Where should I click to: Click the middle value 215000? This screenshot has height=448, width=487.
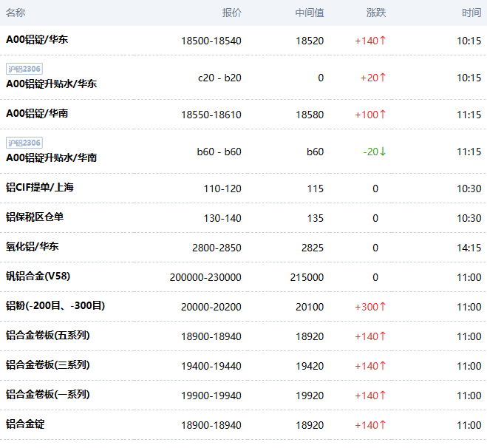point(307,277)
